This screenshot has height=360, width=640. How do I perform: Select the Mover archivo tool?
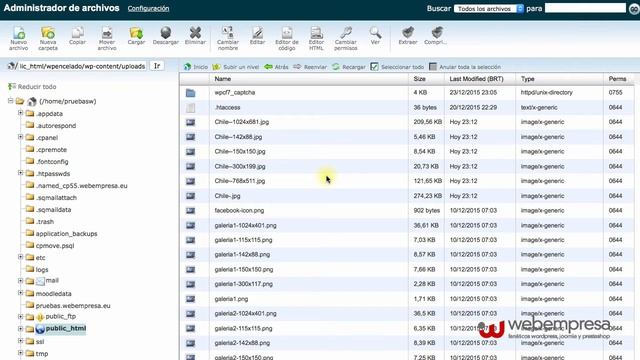107,38
